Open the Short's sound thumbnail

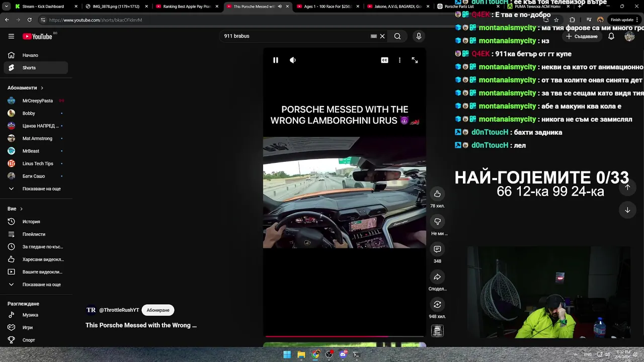437,331
